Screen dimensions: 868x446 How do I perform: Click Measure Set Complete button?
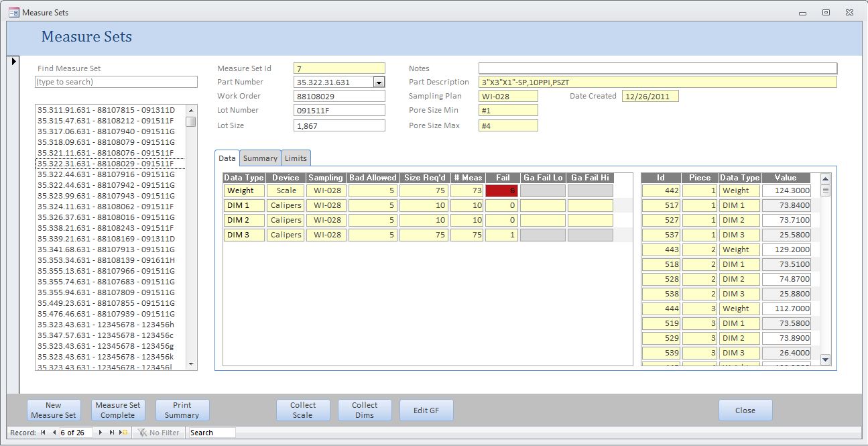[118, 410]
